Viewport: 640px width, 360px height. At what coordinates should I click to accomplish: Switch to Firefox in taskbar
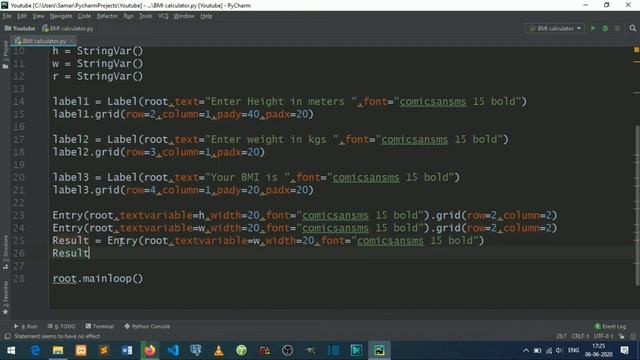tap(150, 350)
